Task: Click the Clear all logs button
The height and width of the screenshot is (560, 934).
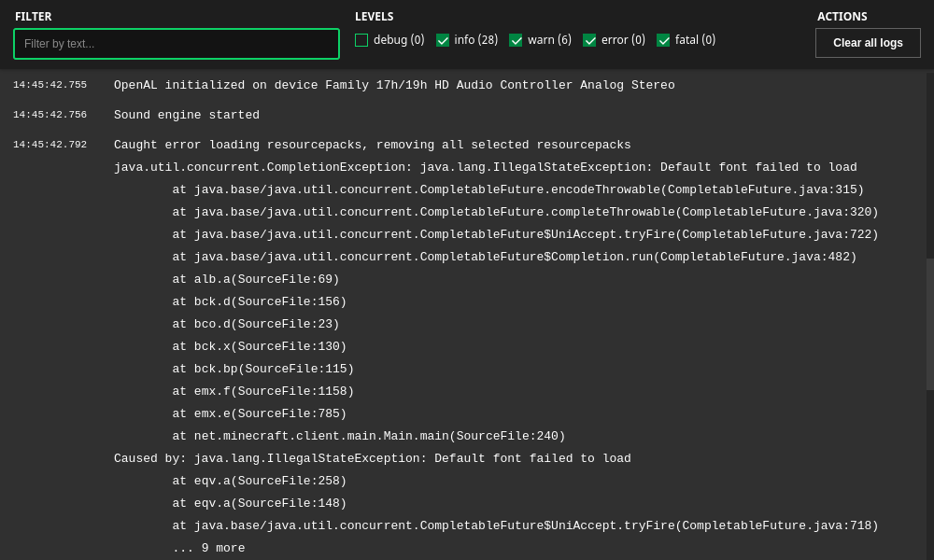Action: 868,43
